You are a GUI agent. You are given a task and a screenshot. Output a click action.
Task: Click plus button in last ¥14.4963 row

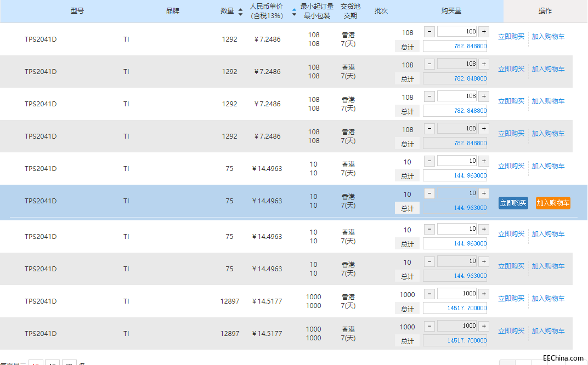[484, 261]
